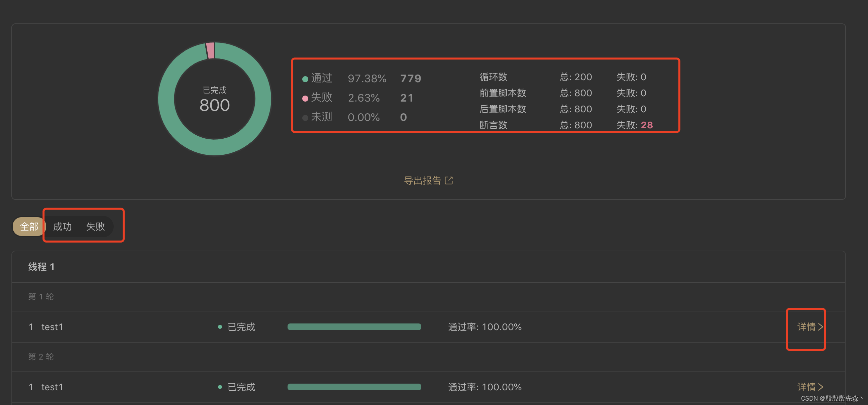This screenshot has height=405, width=868.
Task: Open 详情 for round 2 test1
Action: pyautogui.click(x=806, y=387)
